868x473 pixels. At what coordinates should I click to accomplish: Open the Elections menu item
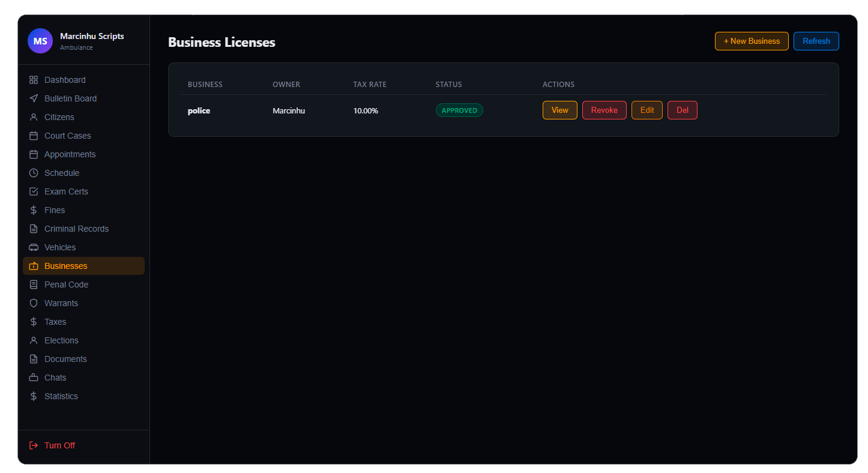tap(61, 340)
